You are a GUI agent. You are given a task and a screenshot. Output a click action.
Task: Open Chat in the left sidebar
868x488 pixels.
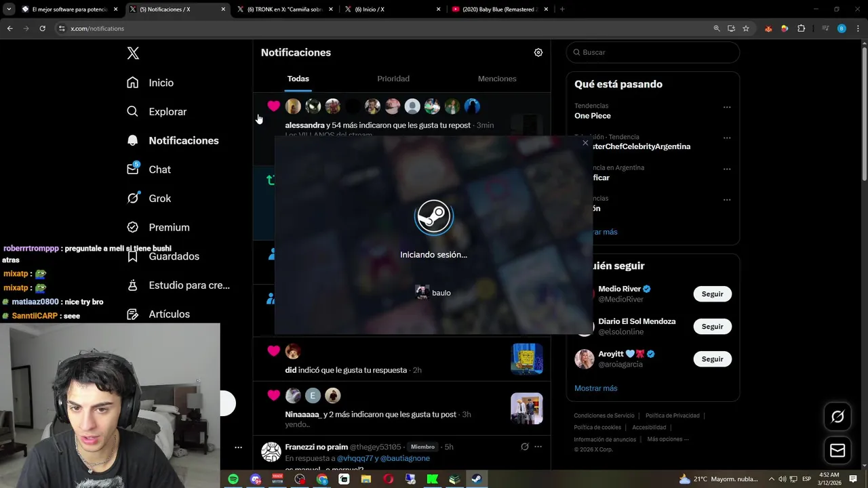149,169
